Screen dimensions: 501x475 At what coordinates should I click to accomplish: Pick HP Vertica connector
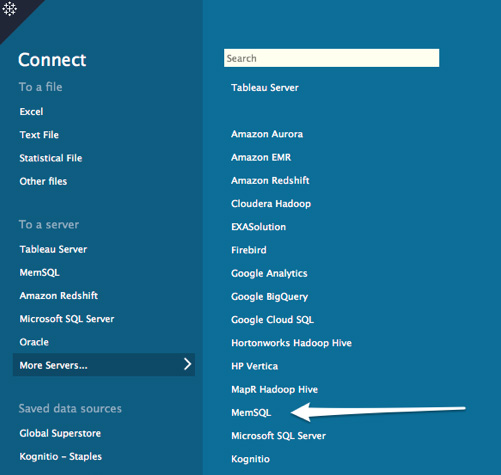tap(255, 366)
